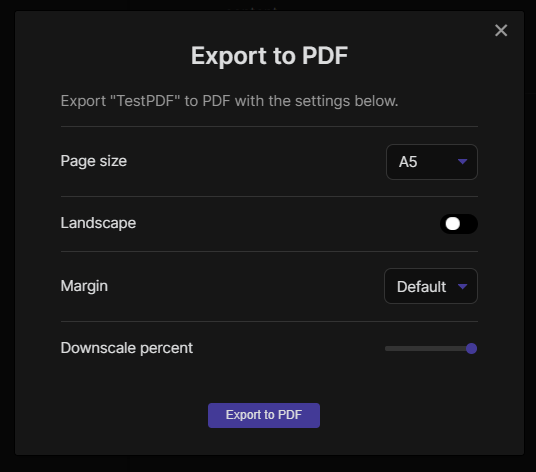
Task: Click the Page size label
Action: point(94,161)
